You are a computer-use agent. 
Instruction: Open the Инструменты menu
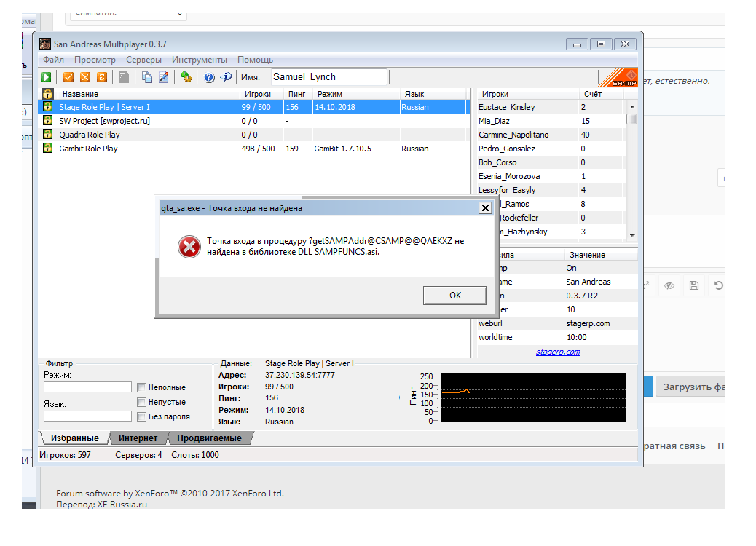tap(200, 60)
